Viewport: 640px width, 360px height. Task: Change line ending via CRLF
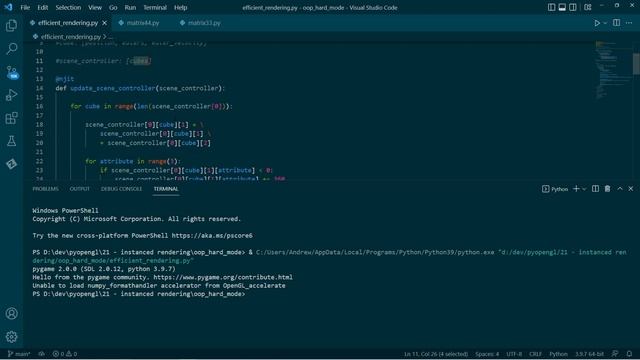535,354
